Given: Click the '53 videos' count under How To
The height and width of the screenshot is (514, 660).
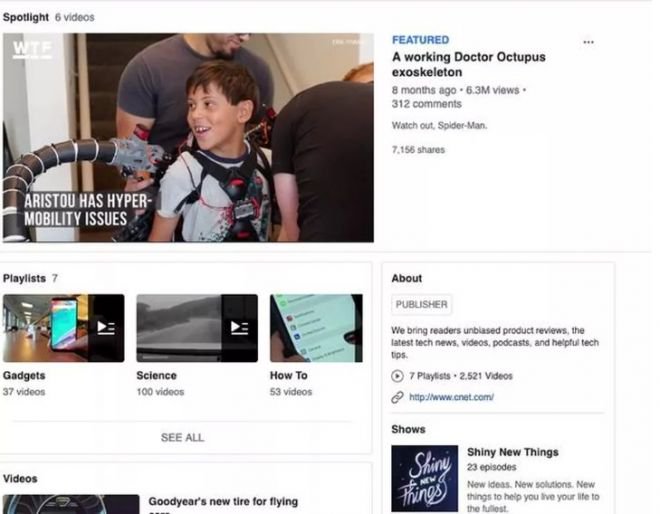Looking at the screenshot, I should point(291,392).
